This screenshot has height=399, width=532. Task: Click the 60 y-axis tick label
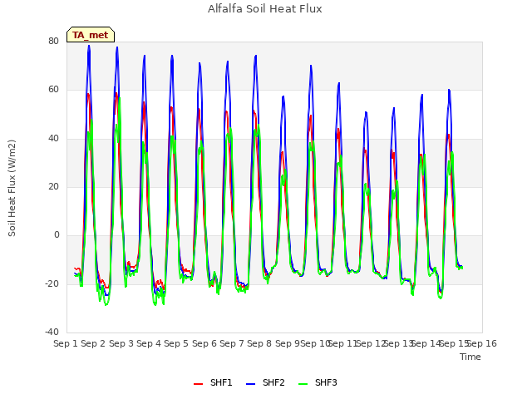pos(53,90)
